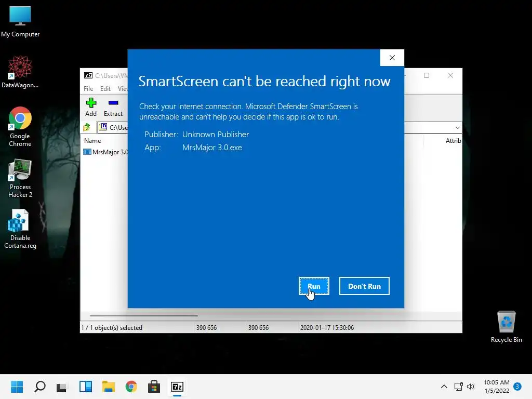Open File Explorer from taskbar
The image size is (532, 399).
pos(108,387)
